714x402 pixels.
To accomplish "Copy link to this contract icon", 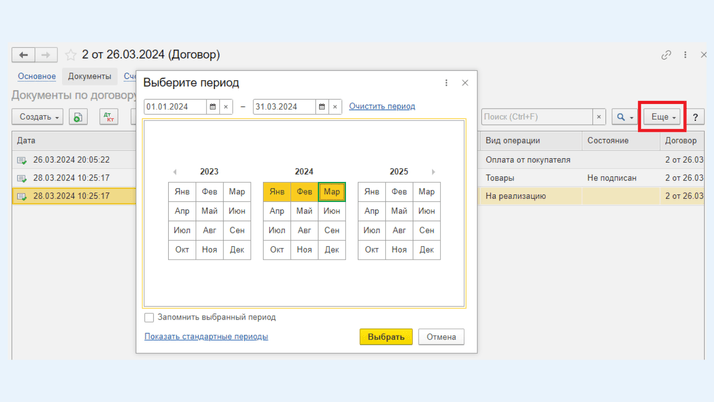I will pyautogui.click(x=666, y=55).
